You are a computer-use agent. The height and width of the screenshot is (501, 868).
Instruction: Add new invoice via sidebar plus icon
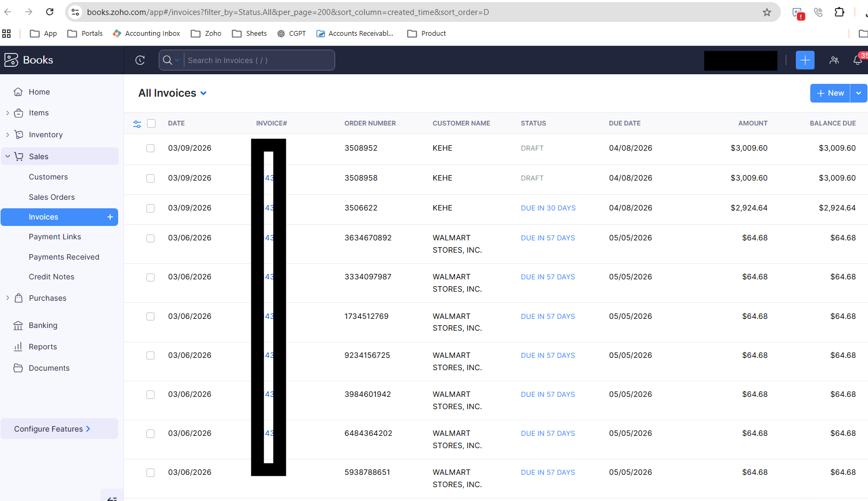pyautogui.click(x=110, y=217)
